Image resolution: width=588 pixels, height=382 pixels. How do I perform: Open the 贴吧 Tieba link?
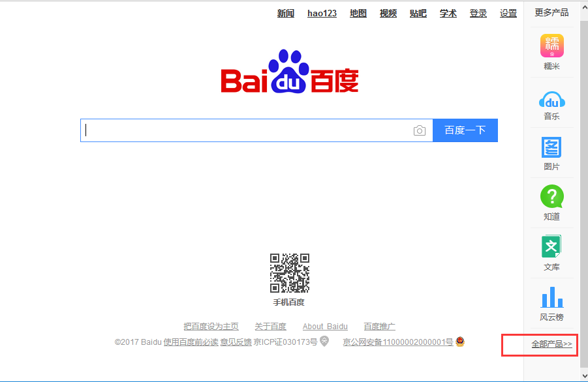click(x=418, y=14)
